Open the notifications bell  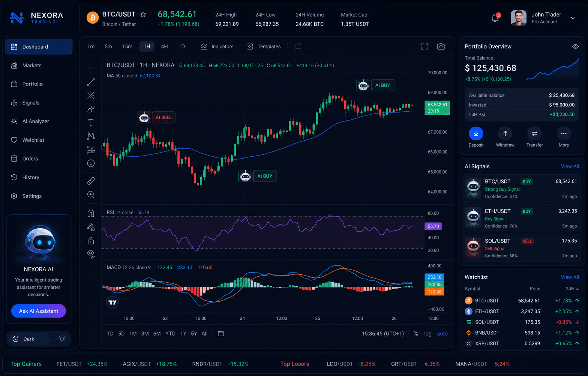[495, 18]
